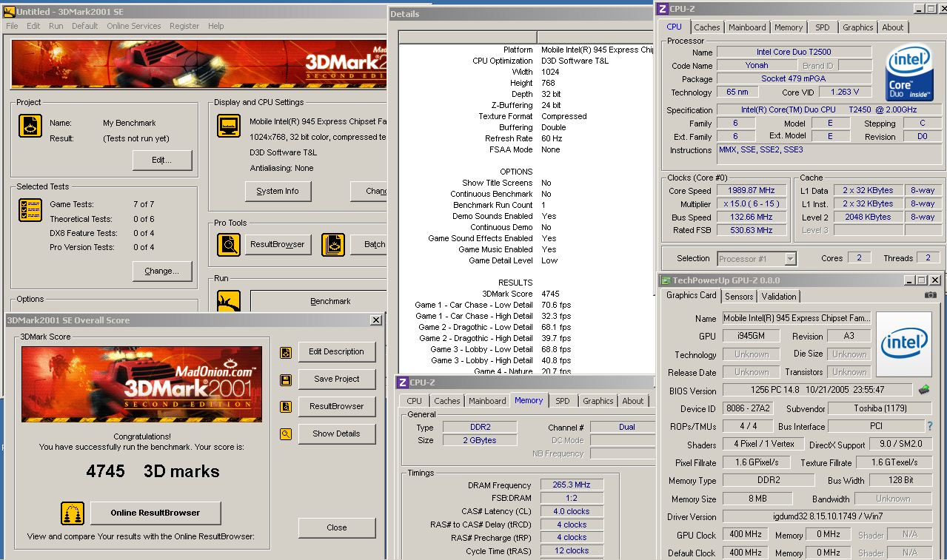This screenshot has width=947, height=560.
Task: Click the Subvendor Toshiba field in GPU-Z
Action: point(879,408)
